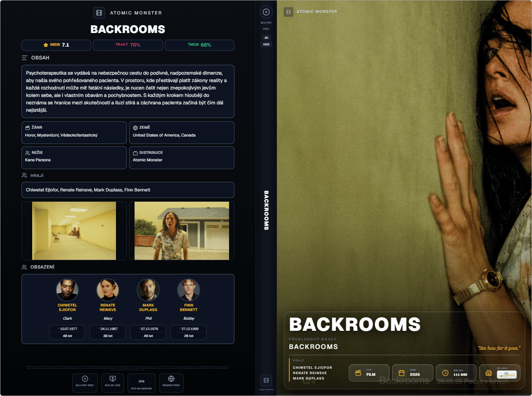532x396 pixels.
Task: Click distributor value 'Atomic Monster'
Action: click(148, 160)
